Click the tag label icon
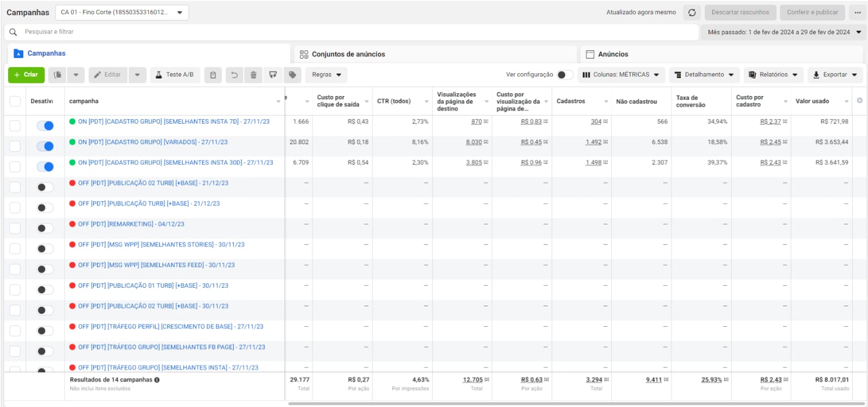868x407 pixels. tap(292, 75)
